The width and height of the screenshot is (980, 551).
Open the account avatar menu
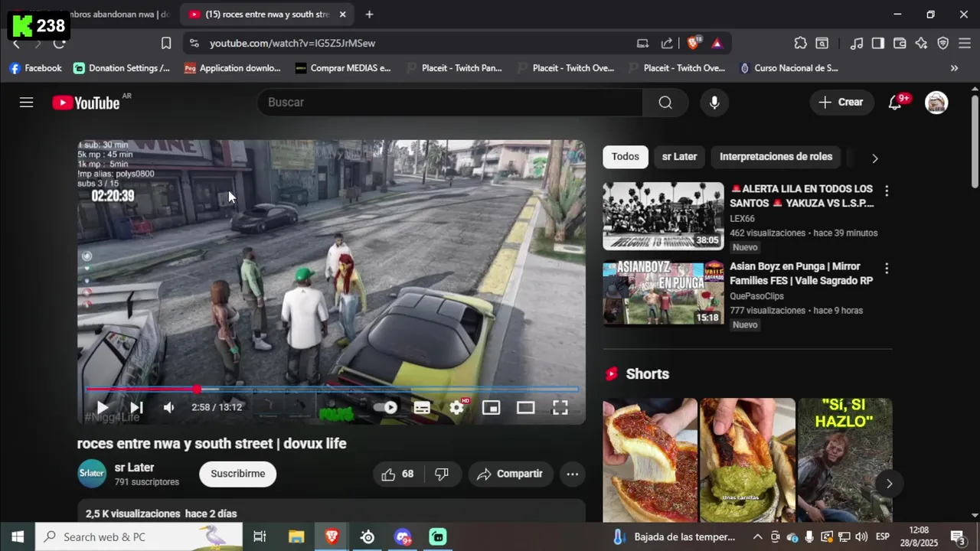(936, 103)
